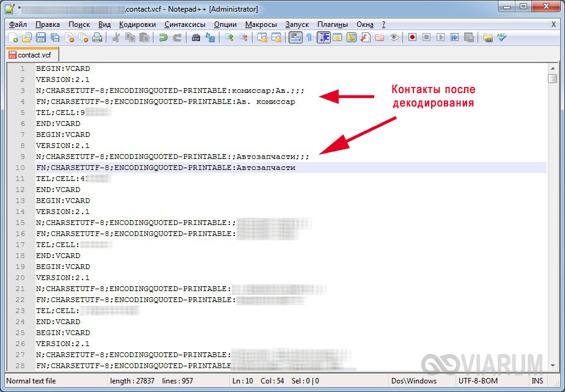The width and height of the screenshot is (565, 392).
Task: Open new document with blank page icon
Action: 13,38
